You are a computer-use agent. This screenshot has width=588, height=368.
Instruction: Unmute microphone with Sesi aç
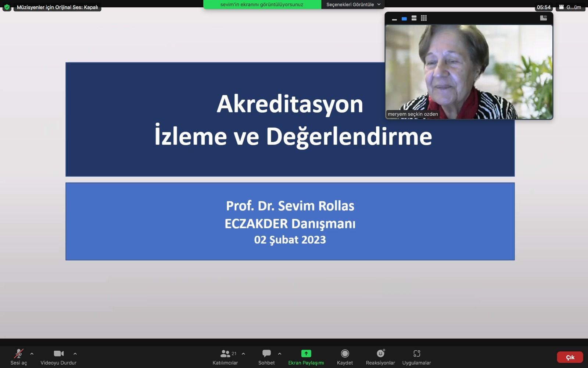(x=18, y=357)
